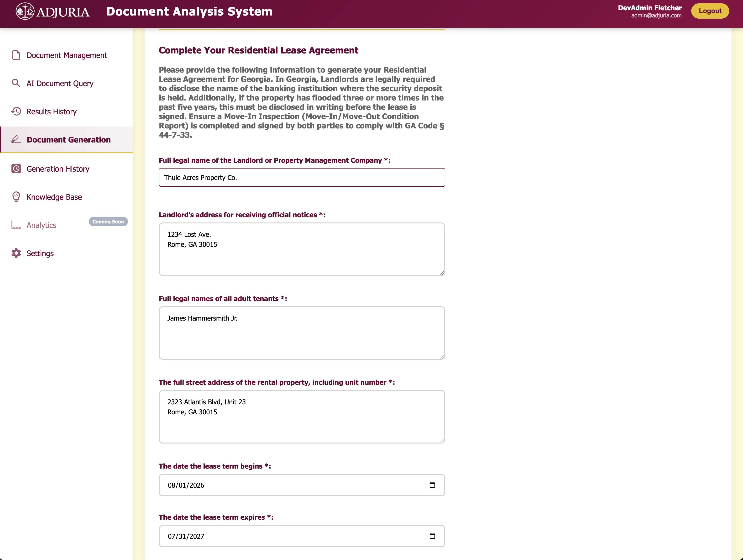Click the ADJURIA brand wordmark

[63, 12]
